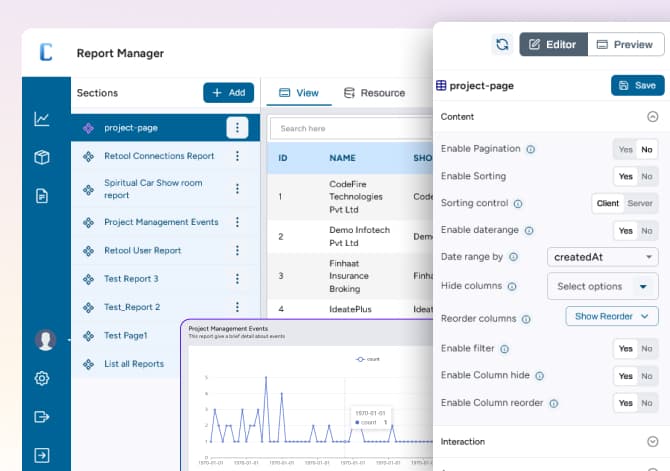Select Client option for Sorting control
This screenshot has width=670, height=471.
608,203
